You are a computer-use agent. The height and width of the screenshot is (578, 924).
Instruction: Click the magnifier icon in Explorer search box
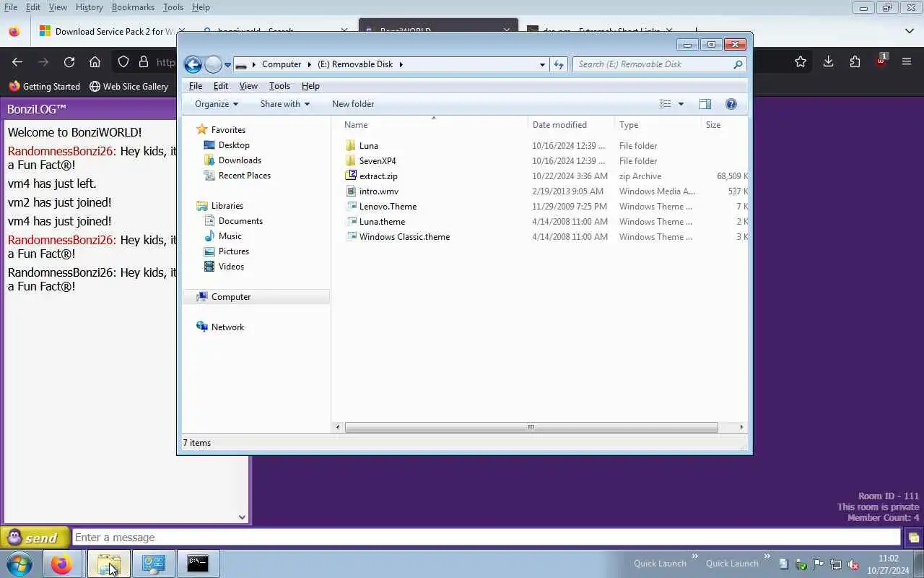pos(738,64)
